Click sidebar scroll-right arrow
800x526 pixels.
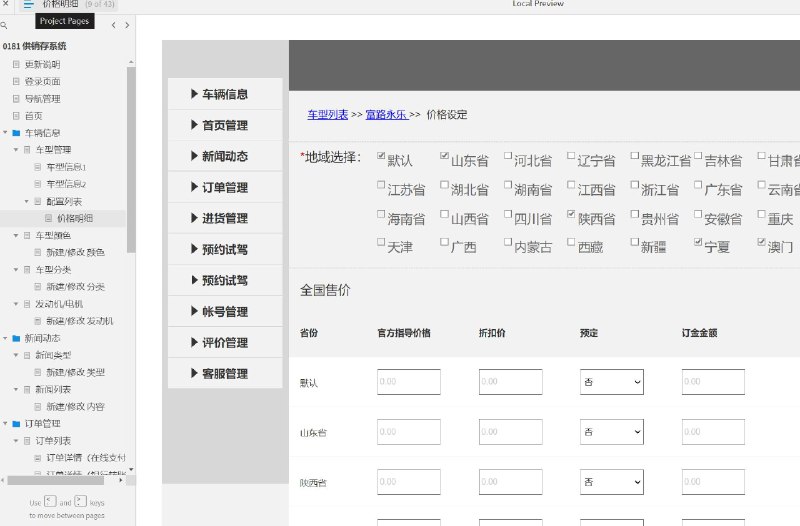click(x=121, y=481)
